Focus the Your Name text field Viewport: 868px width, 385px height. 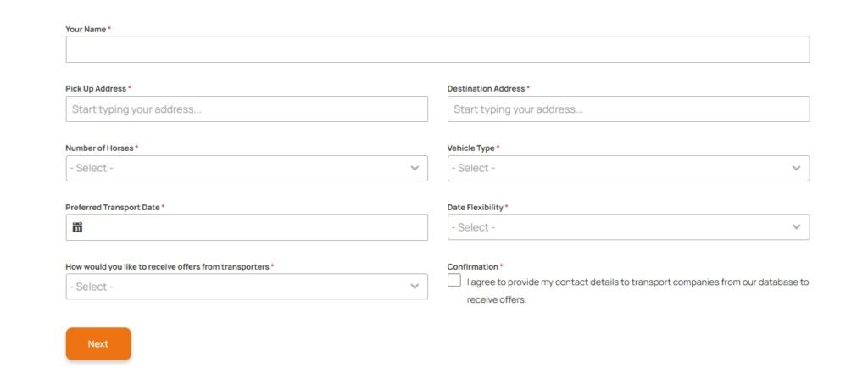[437, 49]
